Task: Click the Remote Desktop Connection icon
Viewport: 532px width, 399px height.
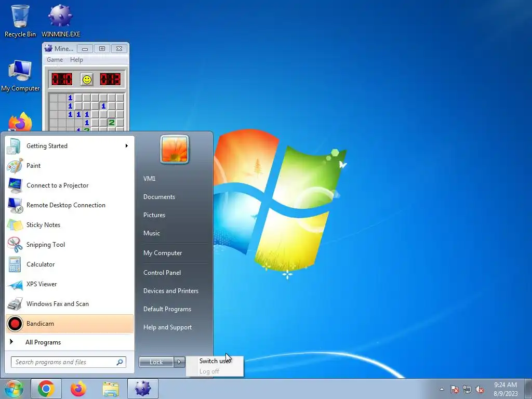Action: click(15, 205)
